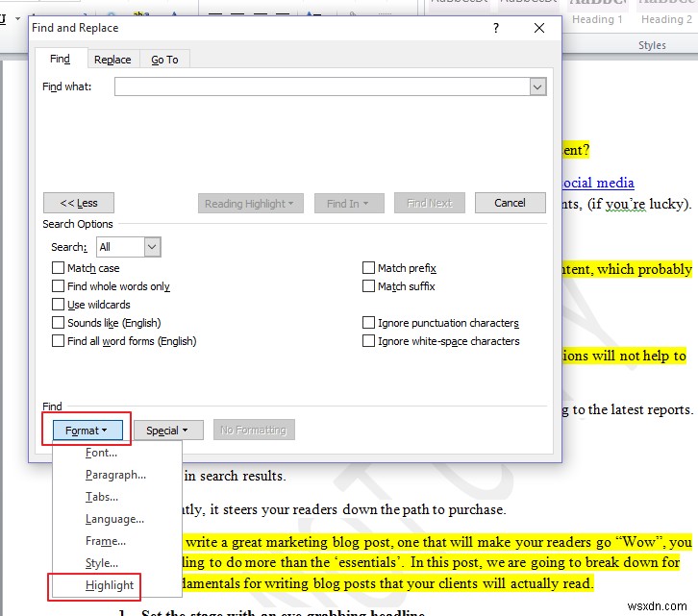
Task: Open the Format dropdown button
Action: (x=87, y=431)
